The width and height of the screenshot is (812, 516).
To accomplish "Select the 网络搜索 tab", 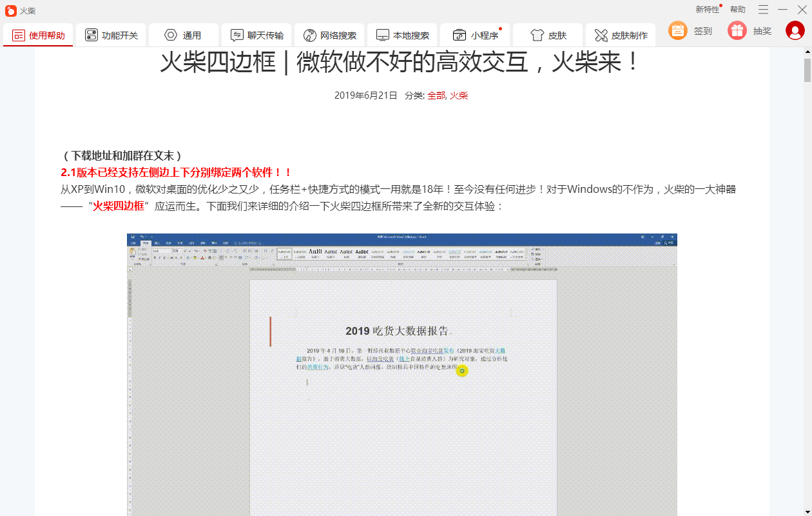I will (x=329, y=35).
